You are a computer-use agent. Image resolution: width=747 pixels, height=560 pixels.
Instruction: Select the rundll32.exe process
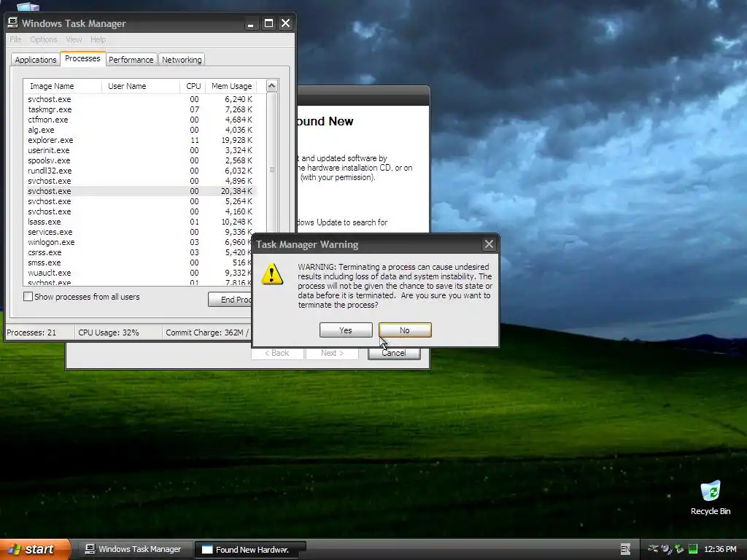tap(139, 171)
